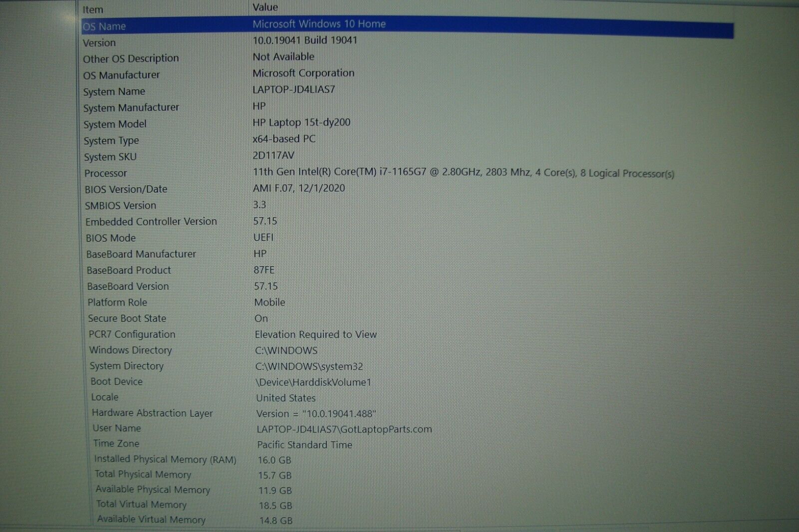Click the value 10.0.19041 Build 19041
The image size is (799, 532).
click(x=305, y=40)
